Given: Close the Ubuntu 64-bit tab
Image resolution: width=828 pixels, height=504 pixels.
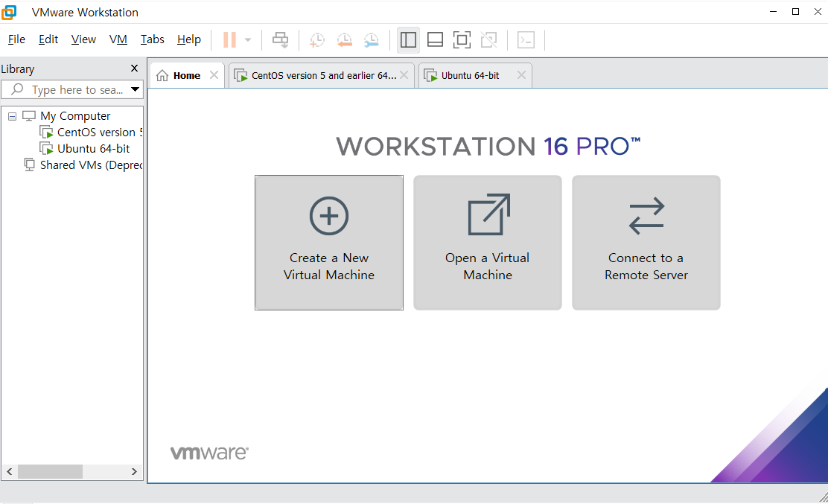Looking at the screenshot, I should pyautogui.click(x=521, y=75).
